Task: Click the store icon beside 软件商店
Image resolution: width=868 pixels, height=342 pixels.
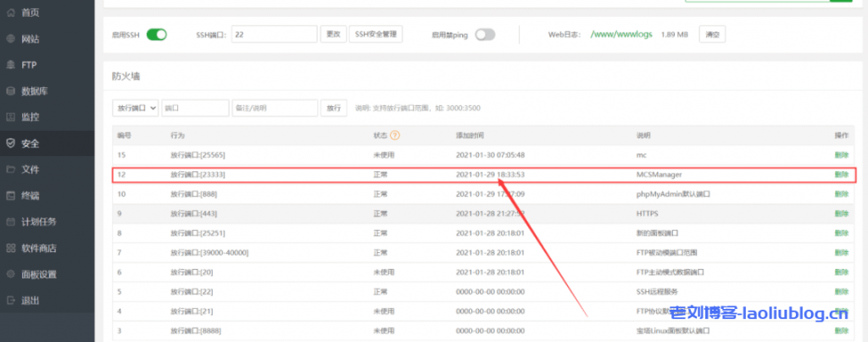Action: [x=10, y=248]
